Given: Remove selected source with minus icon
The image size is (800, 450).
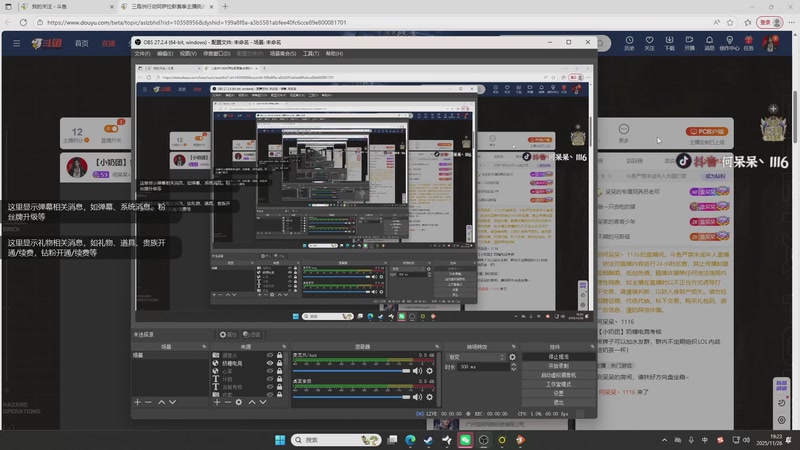Looking at the screenshot, I should click(228, 402).
